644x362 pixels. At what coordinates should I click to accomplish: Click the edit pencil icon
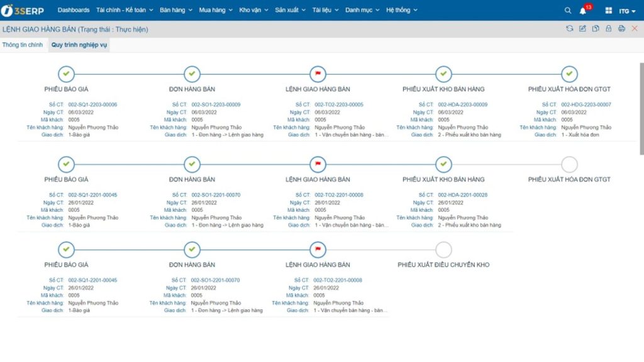582,28
